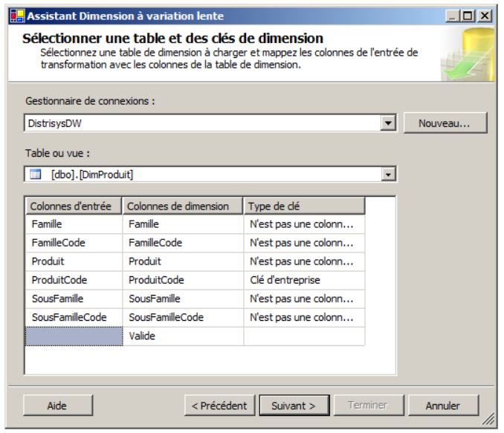Open the Gestionnaire de connexions dropdown arrow

pyautogui.click(x=387, y=123)
